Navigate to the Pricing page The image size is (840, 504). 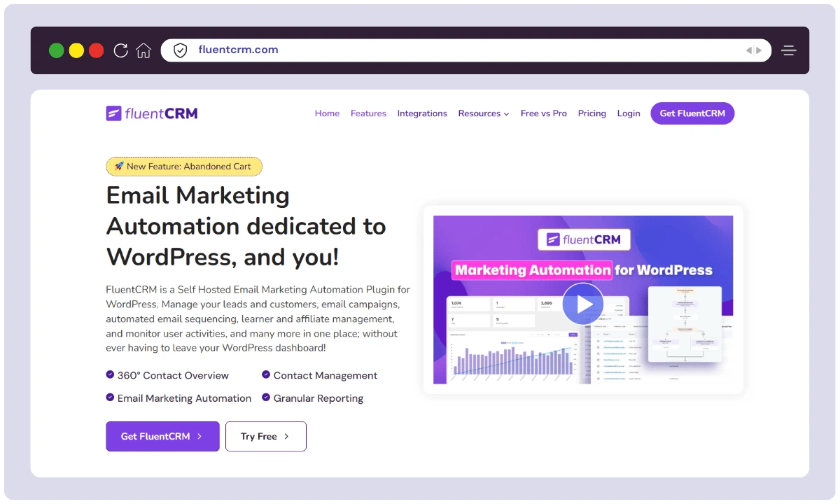[x=592, y=113]
